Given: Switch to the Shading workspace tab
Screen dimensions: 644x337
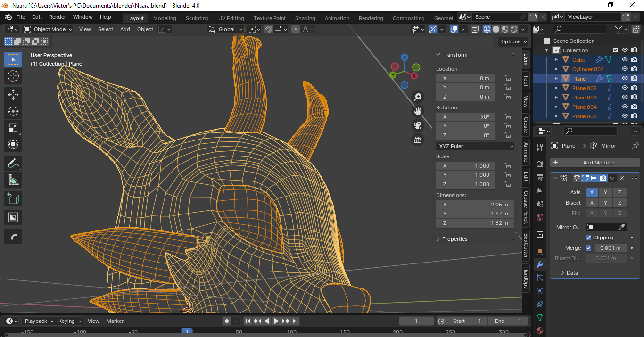Looking at the screenshot, I should (x=305, y=18).
